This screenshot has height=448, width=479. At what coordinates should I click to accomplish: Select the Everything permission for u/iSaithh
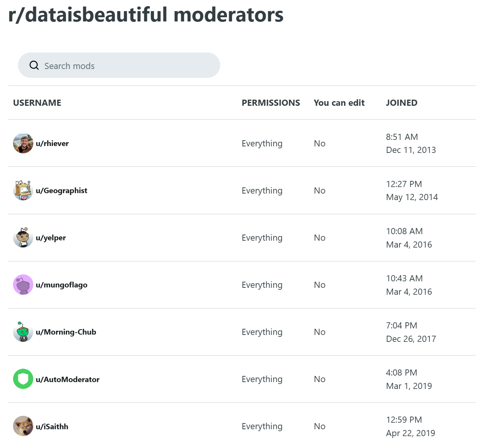262,426
